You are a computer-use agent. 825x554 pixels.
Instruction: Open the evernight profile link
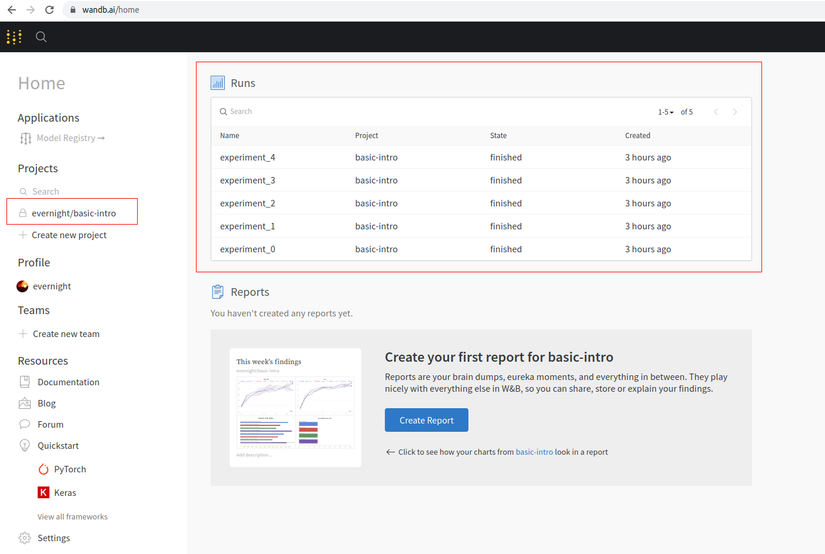(x=52, y=286)
